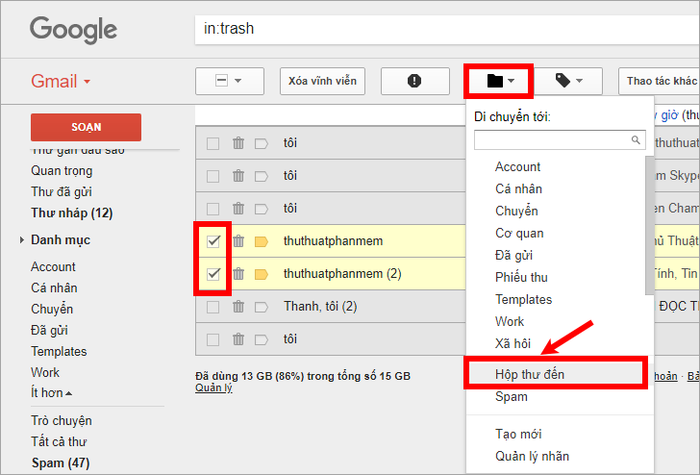Viewport: 700px width, 475px height.
Task: Open Spam (47) in sidebar
Action: 60,462
